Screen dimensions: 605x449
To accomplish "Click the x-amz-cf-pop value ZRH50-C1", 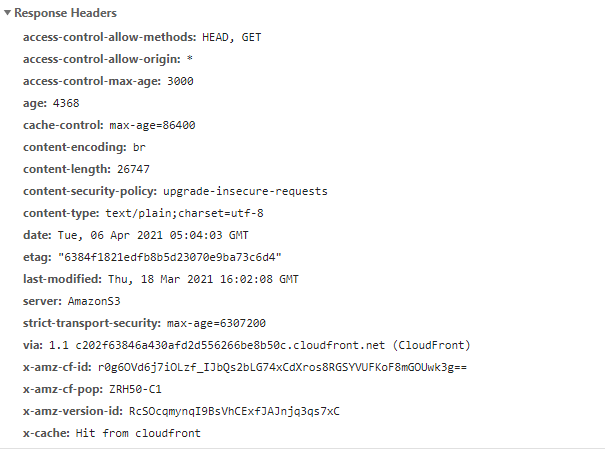I will point(136,389).
